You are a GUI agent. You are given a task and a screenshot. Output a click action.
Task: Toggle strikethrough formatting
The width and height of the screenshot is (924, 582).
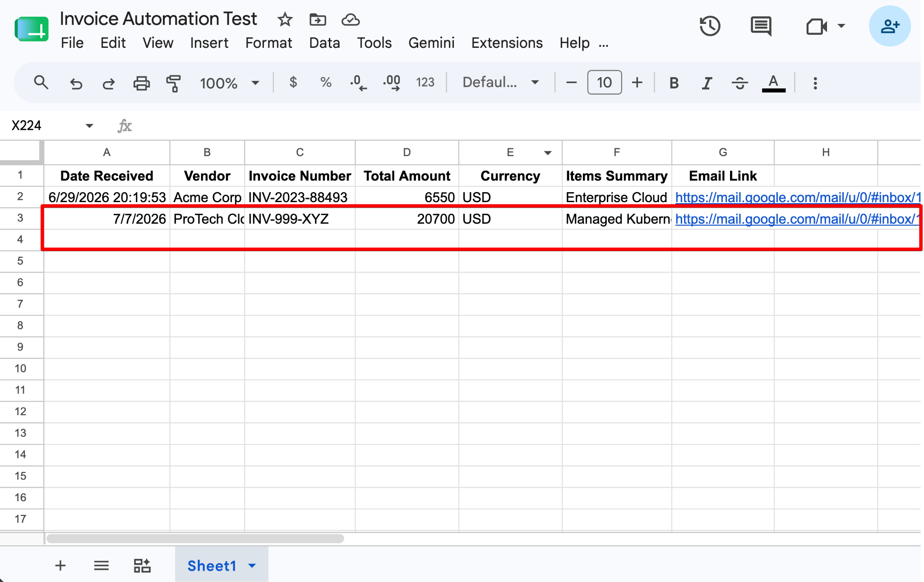pyautogui.click(x=739, y=83)
